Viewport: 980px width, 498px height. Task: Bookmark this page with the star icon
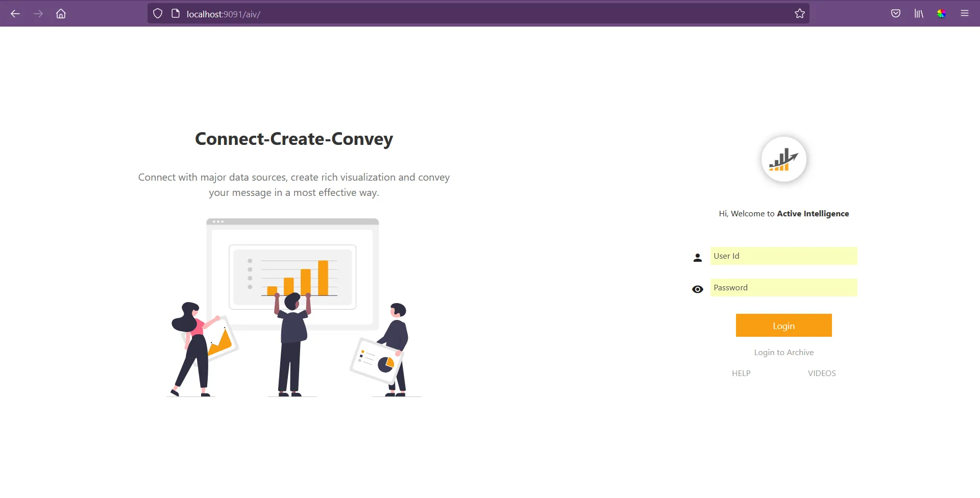[800, 14]
